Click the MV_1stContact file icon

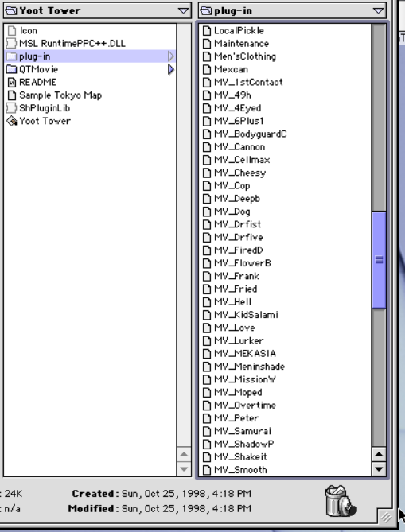(207, 82)
